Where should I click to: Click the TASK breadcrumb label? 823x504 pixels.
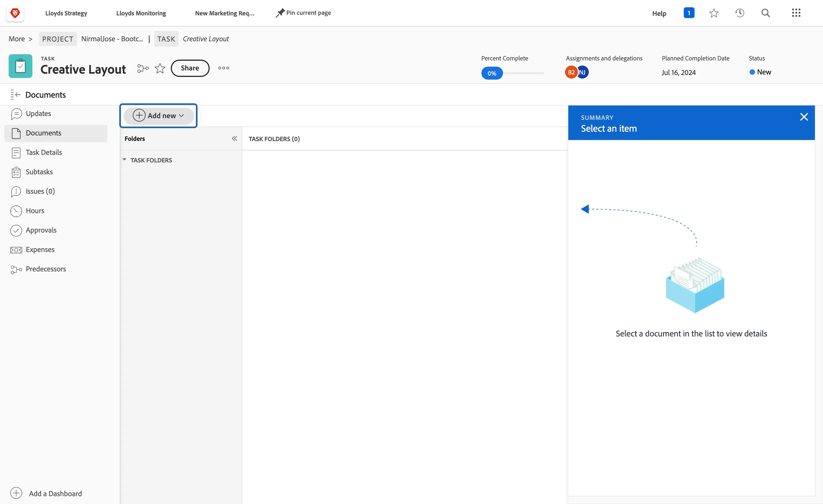point(166,39)
